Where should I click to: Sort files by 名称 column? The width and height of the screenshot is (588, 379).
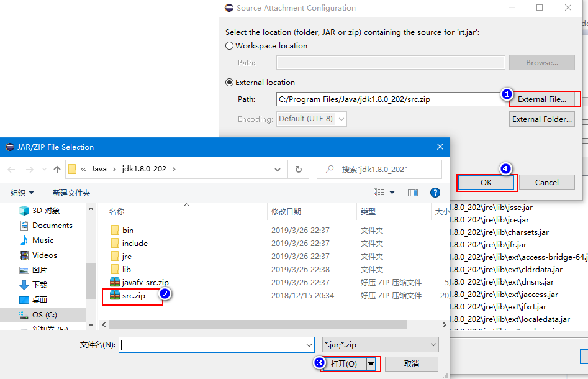pos(116,212)
